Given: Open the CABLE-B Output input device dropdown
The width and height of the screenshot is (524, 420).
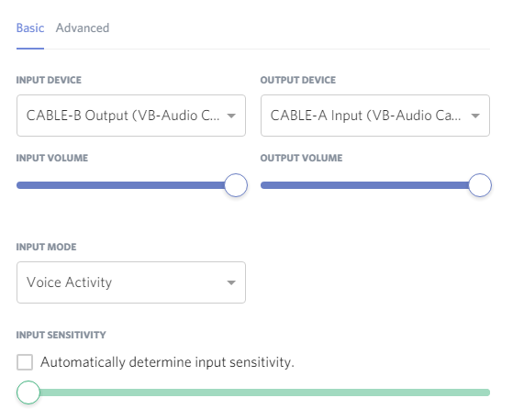Looking at the screenshot, I should click(x=131, y=116).
